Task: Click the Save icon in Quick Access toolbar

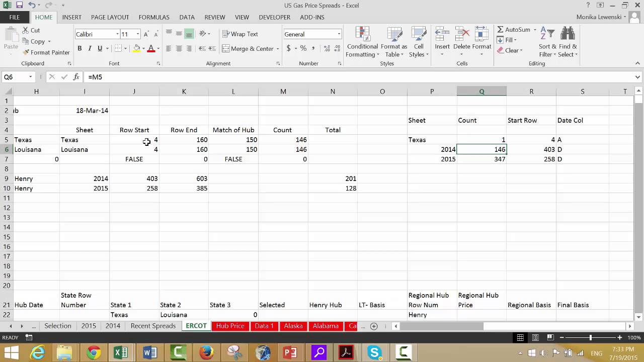Action: point(19,6)
